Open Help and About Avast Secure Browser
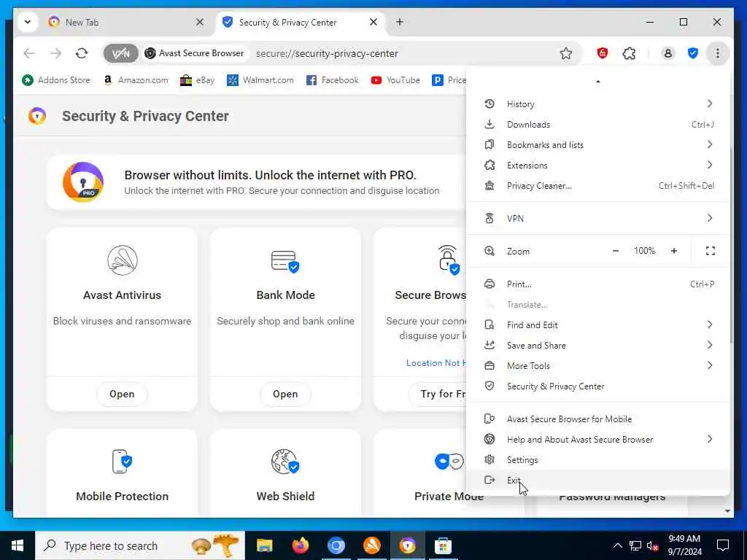Viewport: 747px width, 560px height. (x=598, y=440)
